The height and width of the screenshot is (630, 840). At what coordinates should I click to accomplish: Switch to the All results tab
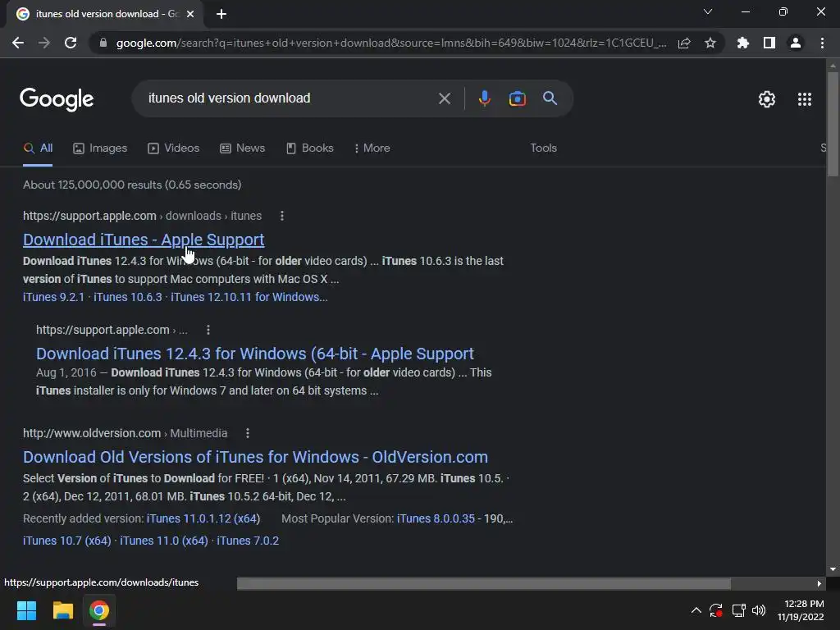[38, 148]
